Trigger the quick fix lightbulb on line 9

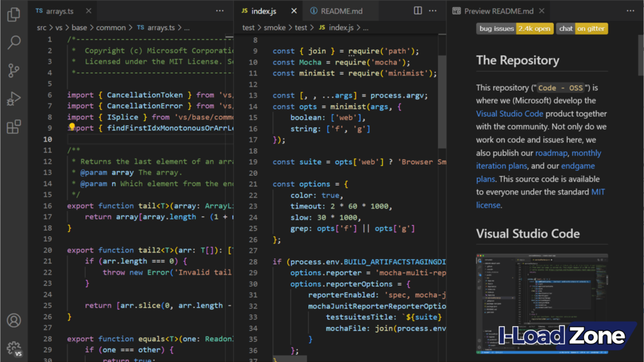(72, 128)
